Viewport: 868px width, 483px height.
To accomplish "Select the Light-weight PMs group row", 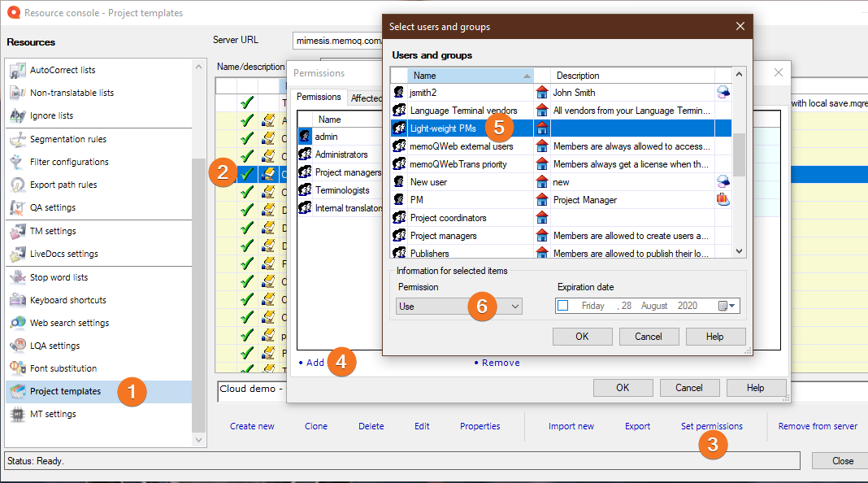I will [561, 128].
